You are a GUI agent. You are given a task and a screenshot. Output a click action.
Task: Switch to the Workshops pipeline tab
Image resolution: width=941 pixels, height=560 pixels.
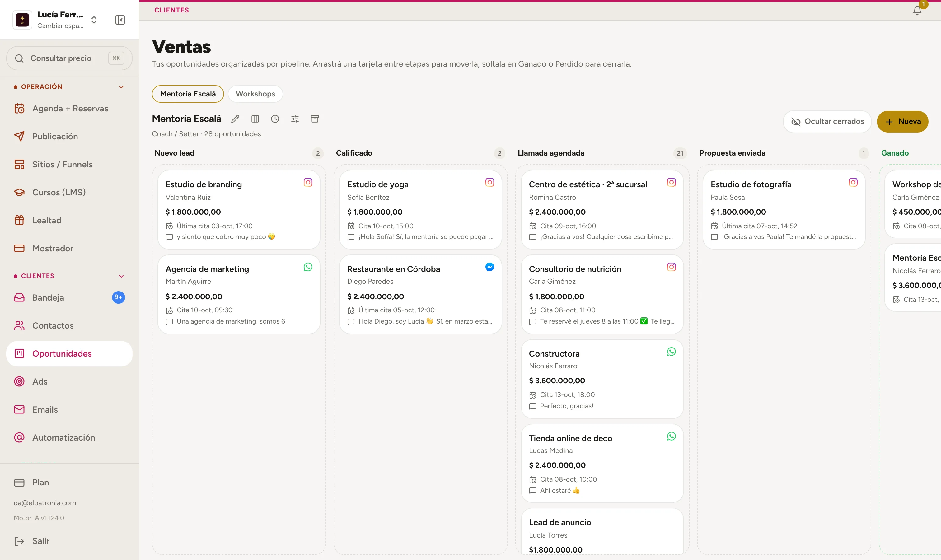[255, 94]
